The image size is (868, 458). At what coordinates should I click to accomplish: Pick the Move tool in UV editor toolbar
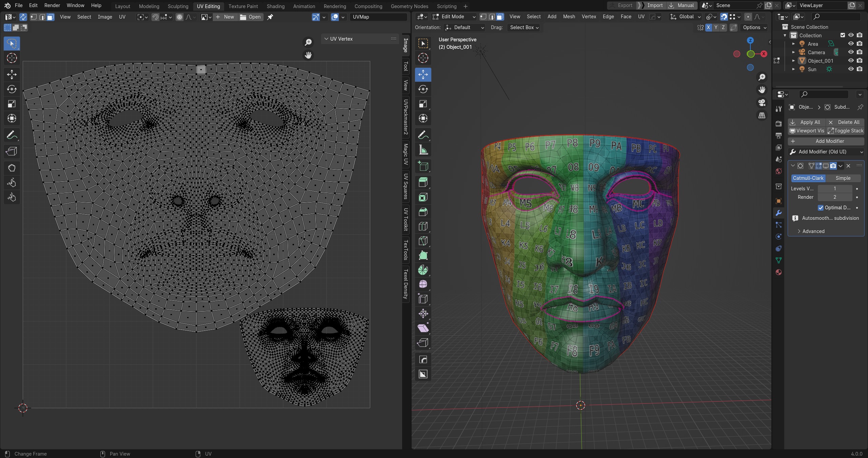[x=12, y=75]
